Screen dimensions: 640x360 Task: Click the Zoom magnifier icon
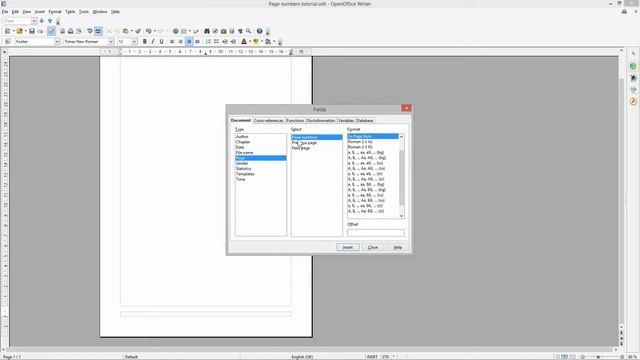click(x=248, y=31)
